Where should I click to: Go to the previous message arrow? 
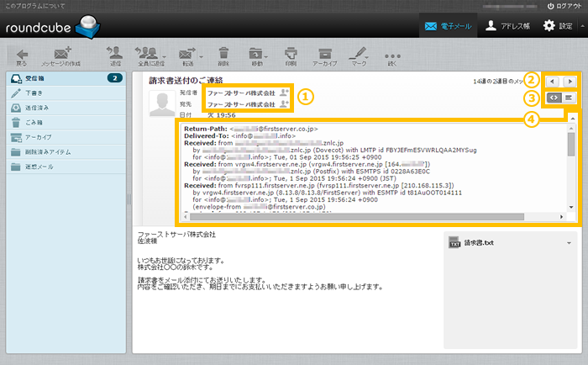(554, 81)
